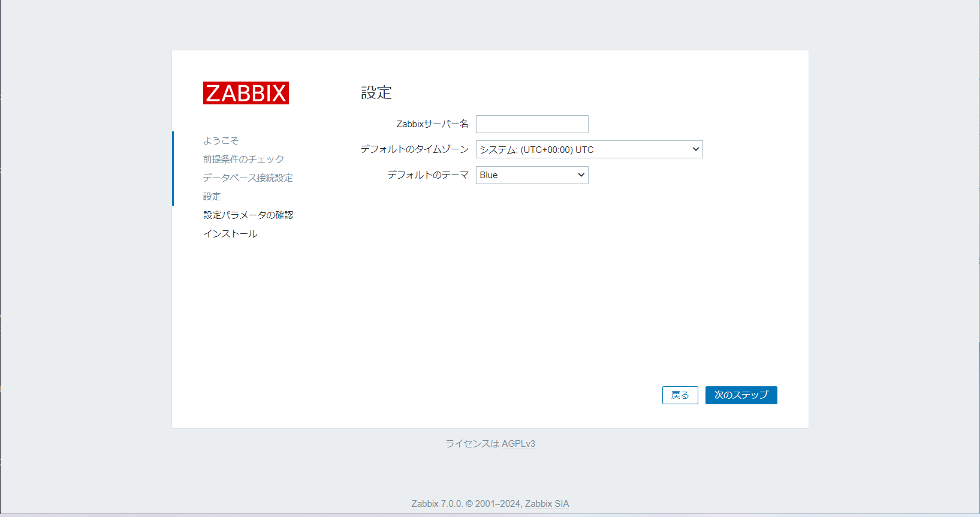980x517 pixels.
Task: Click the ライセンスは text in footer
Action: click(x=472, y=444)
